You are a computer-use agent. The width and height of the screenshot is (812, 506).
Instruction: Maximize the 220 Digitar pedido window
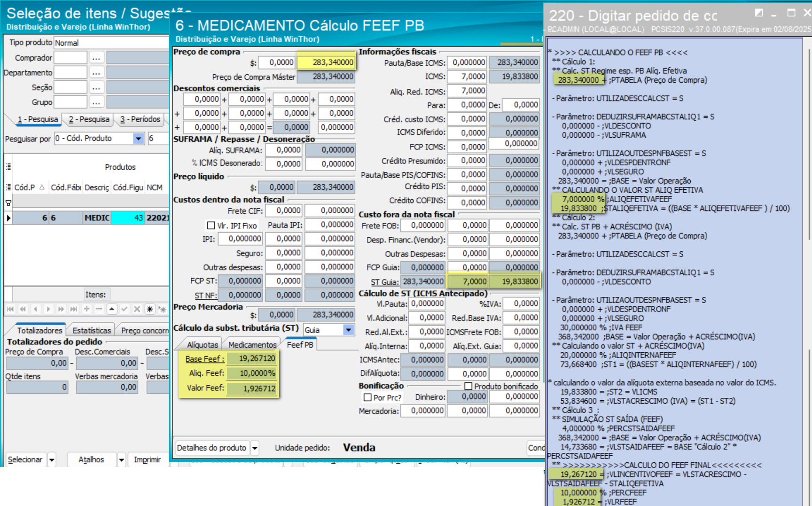tap(791, 13)
